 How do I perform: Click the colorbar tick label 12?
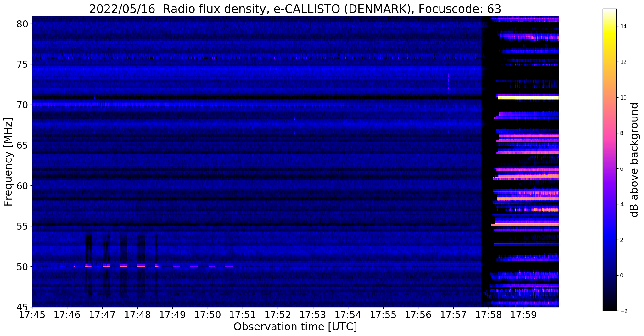pyautogui.click(x=623, y=62)
